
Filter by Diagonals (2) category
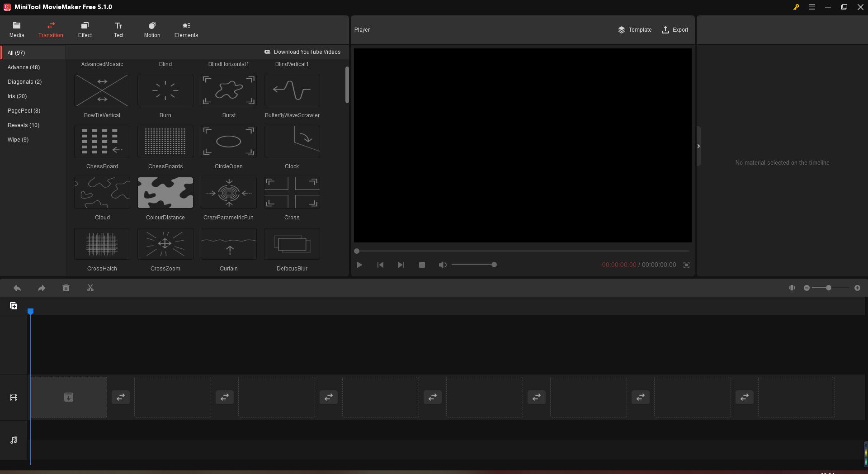(x=33, y=82)
